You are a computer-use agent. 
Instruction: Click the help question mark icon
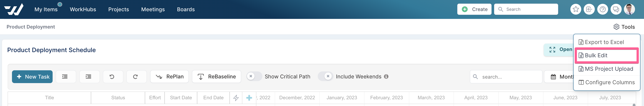602,9
